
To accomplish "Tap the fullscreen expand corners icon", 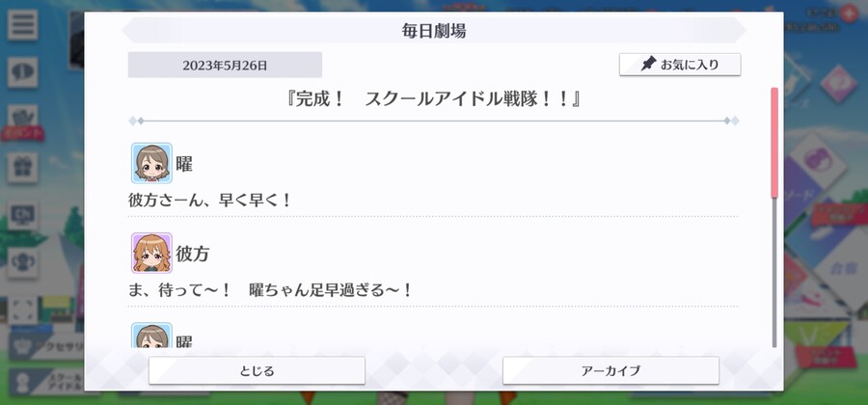I will tap(23, 310).
